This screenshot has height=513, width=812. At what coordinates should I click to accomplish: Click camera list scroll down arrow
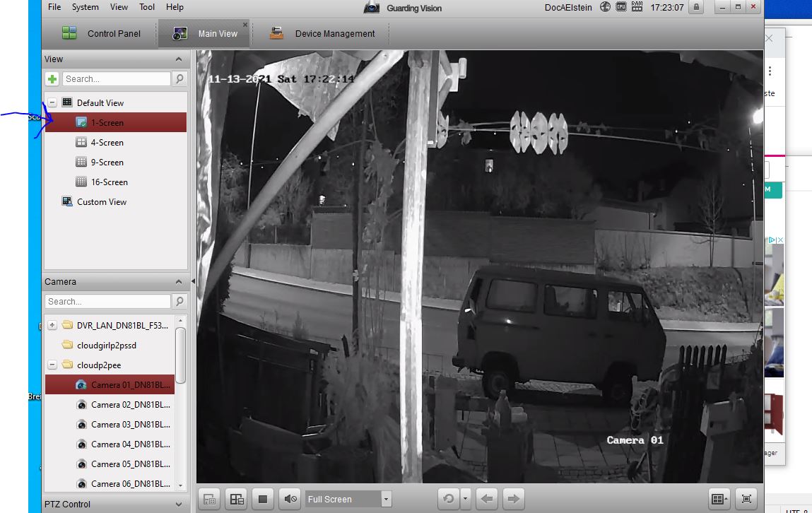180,485
